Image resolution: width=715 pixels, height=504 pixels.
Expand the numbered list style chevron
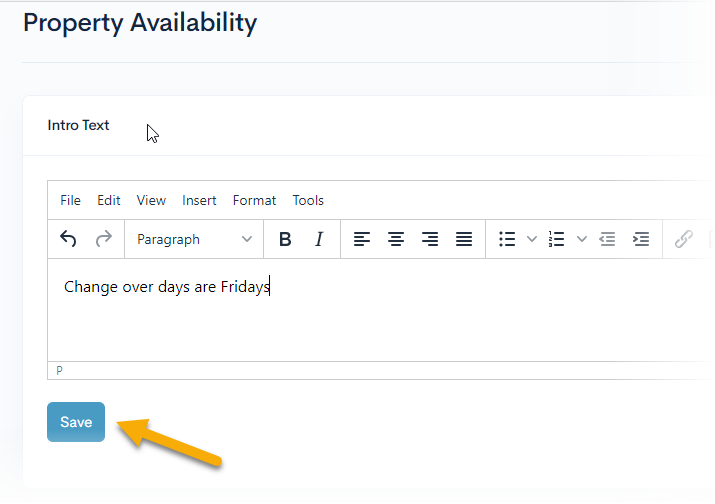coord(582,239)
